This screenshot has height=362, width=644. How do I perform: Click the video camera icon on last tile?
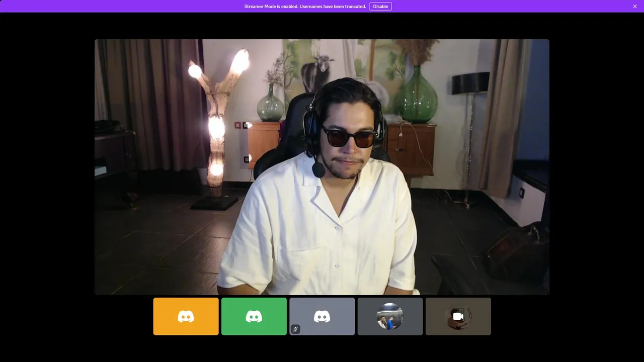[458, 316]
